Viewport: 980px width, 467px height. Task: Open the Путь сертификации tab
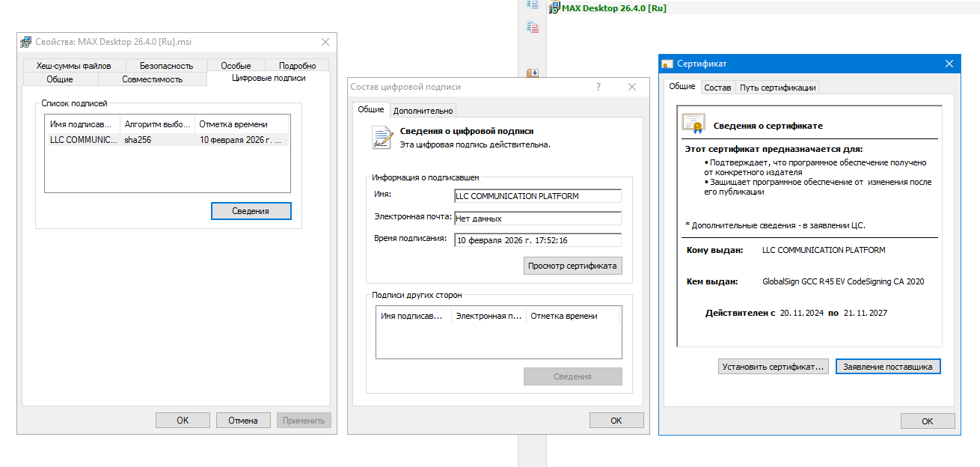click(777, 88)
